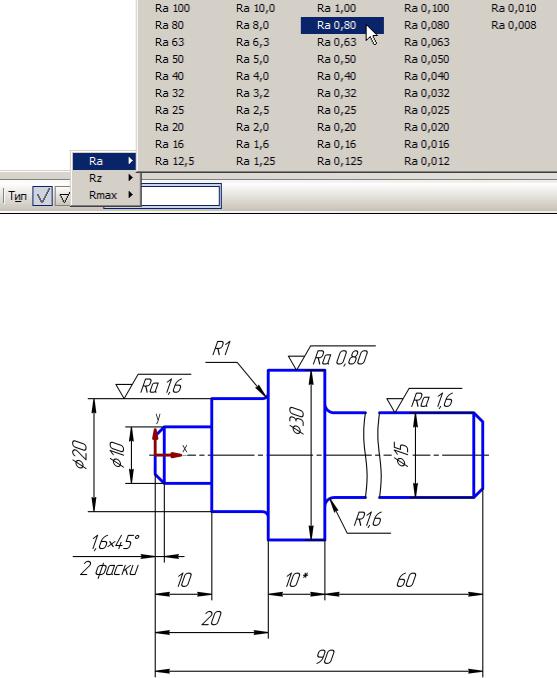This screenshot has height=678, width=557.
Task: Pick Ra 50 from the list
Action: tap(169, 59)
